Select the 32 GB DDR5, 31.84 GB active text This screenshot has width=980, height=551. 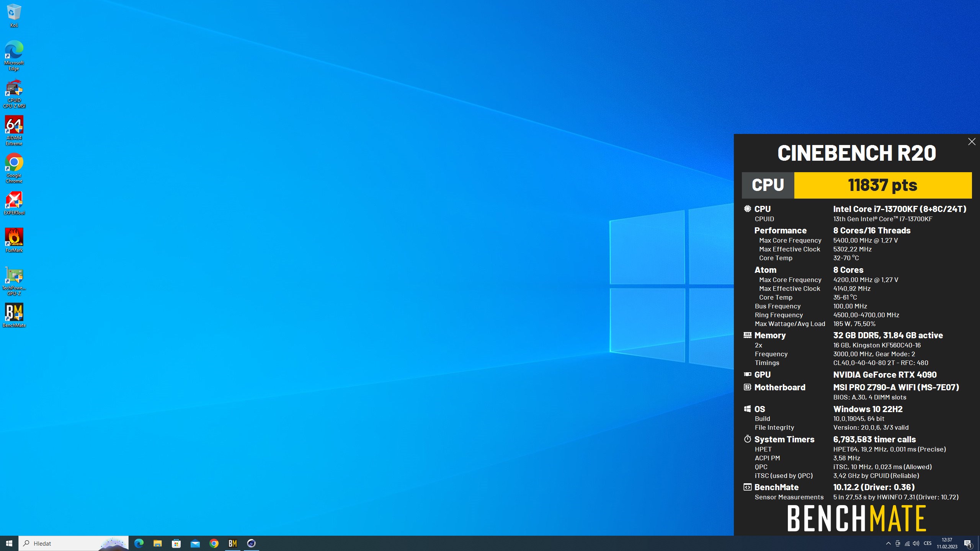[x=888, y=335]
